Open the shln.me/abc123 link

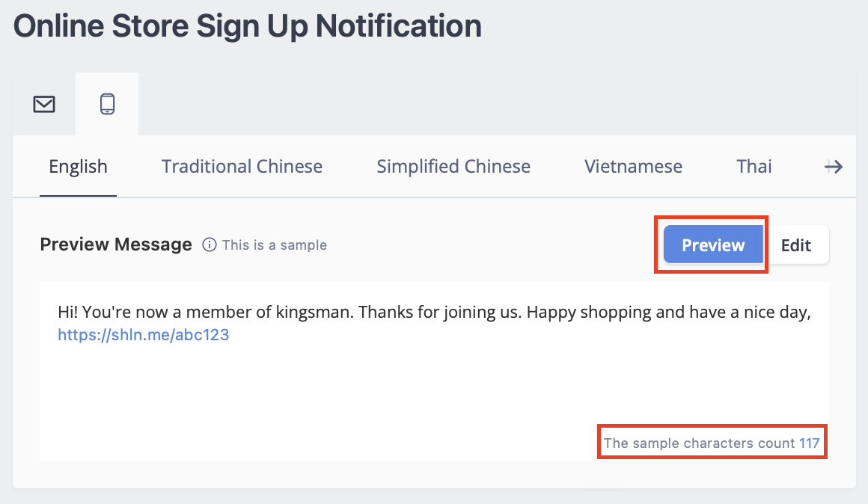click(x=144, y=335)
